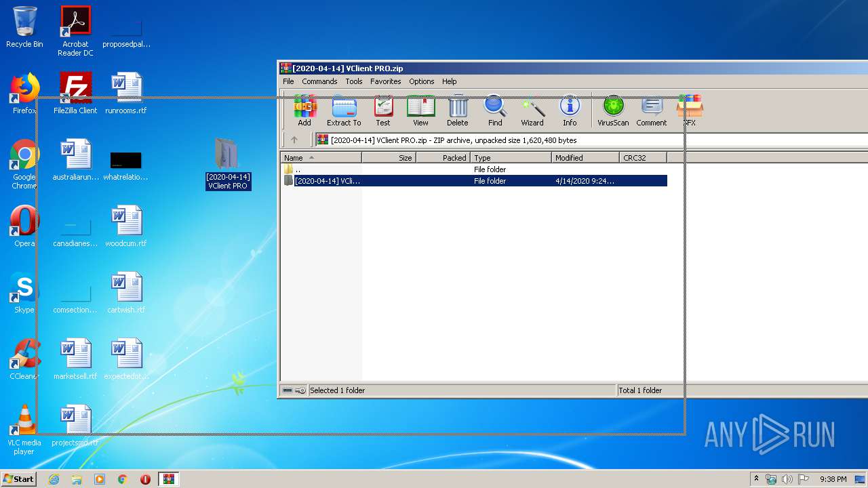This screenshot has height=488, width=868.
Task: Select the [2020-04-14] VCli... folder row
Action: tap(474, 181)
